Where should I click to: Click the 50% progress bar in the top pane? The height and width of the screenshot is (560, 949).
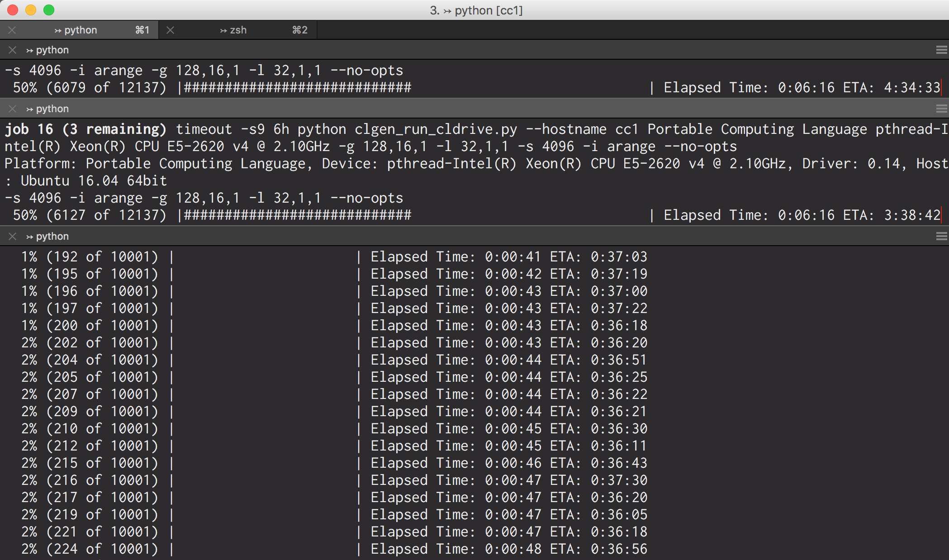294,87
